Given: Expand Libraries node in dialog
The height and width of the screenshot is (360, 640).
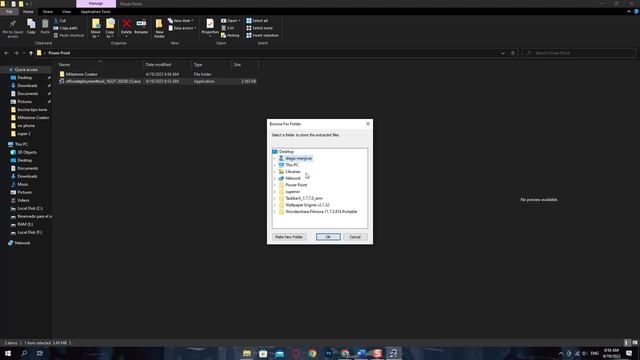Looking at the screenshot, I should (x=275, y=172).
